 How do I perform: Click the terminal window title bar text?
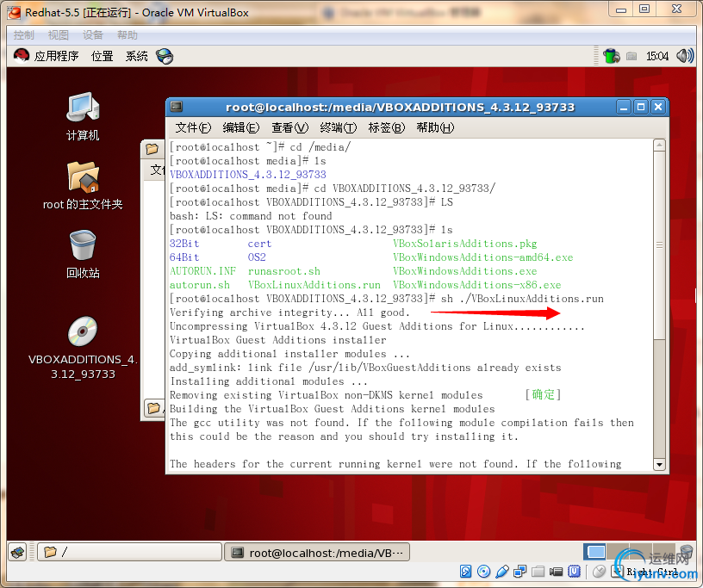(400, 107)
